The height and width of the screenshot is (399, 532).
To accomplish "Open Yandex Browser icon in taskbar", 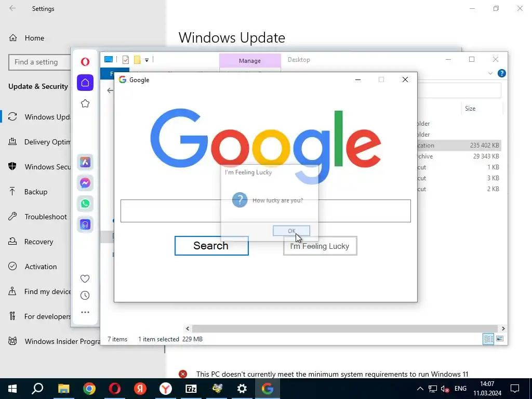I will pos(166,389).
